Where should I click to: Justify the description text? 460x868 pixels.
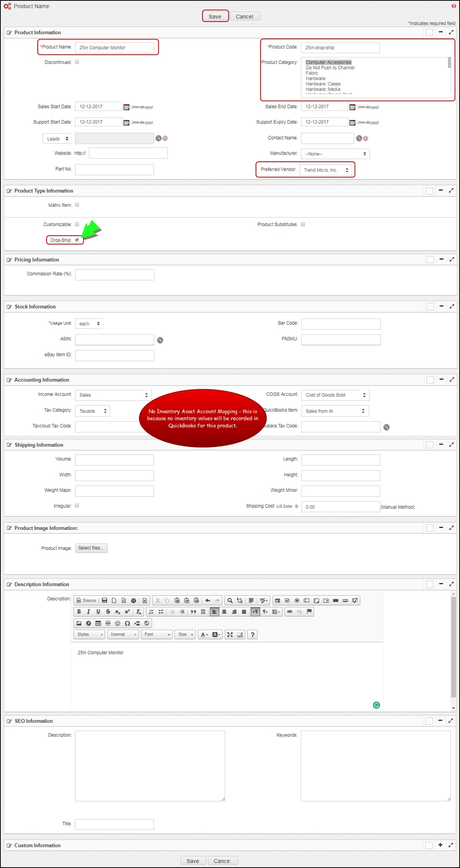pos(244,612)
